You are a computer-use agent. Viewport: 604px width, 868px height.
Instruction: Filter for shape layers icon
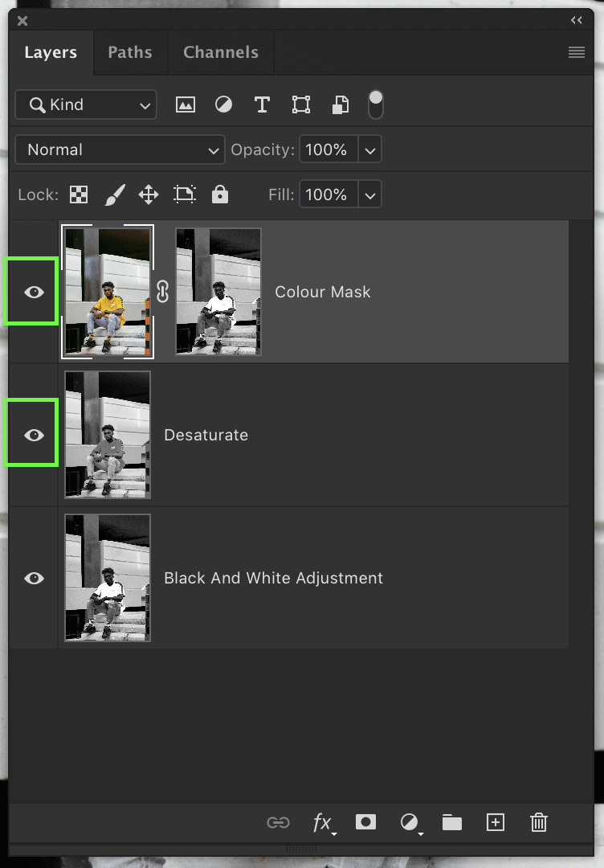[301, 104]
